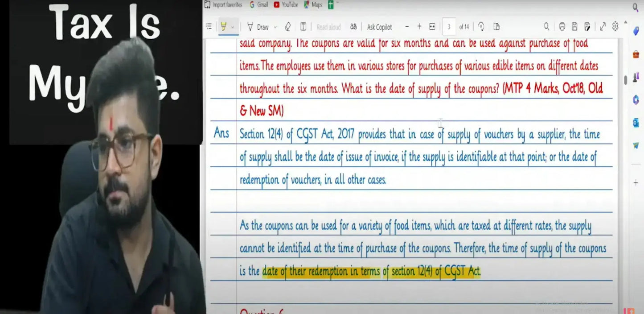The width and height of the screenshot is (644, 314).
Task: Open the YouTube bookmark in favorites bar
Action: [286, 5]
